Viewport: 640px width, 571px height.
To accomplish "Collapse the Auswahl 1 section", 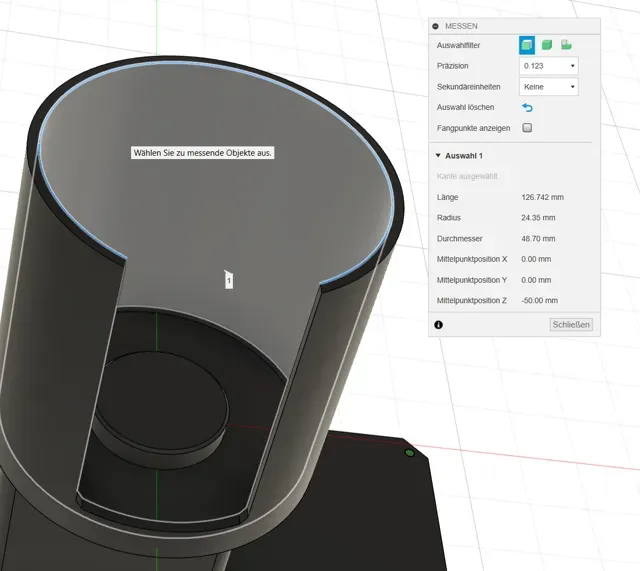I will 438,156.
